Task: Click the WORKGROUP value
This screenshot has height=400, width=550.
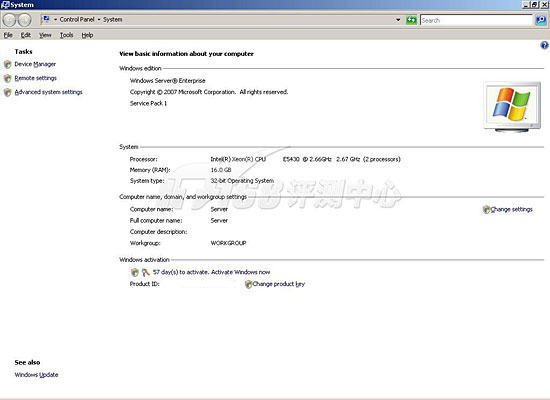Action: pos(228,243)
